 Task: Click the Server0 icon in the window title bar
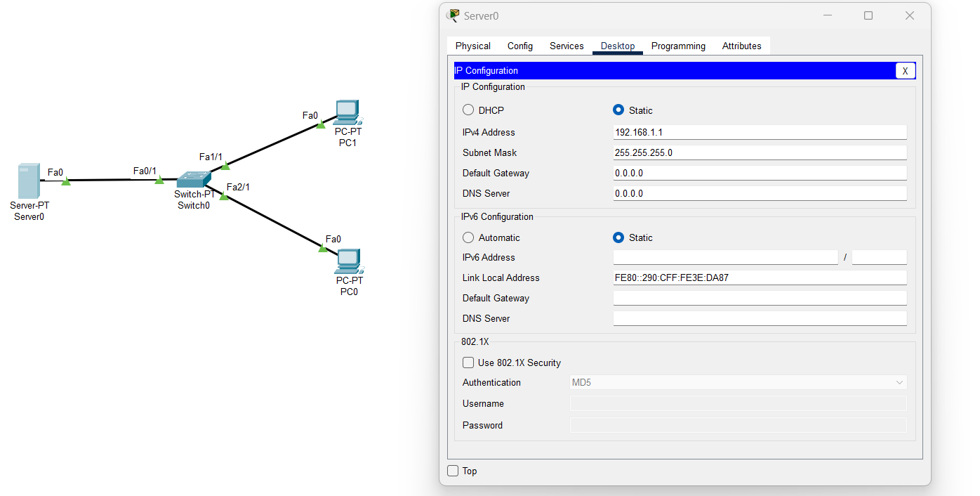tap(452, 15)
